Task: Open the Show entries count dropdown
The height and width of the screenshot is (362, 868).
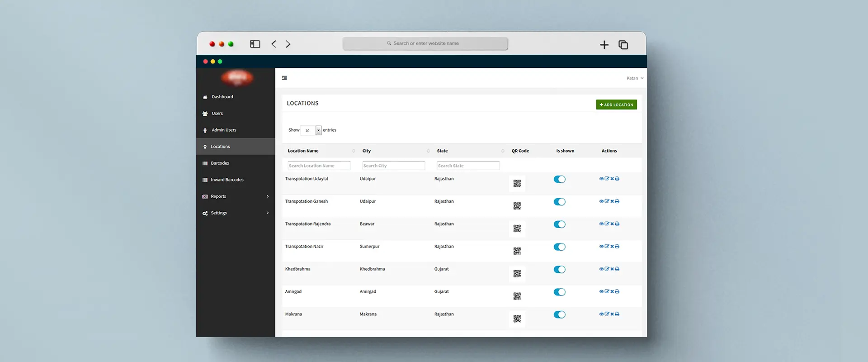Action: tap(311, 130)
